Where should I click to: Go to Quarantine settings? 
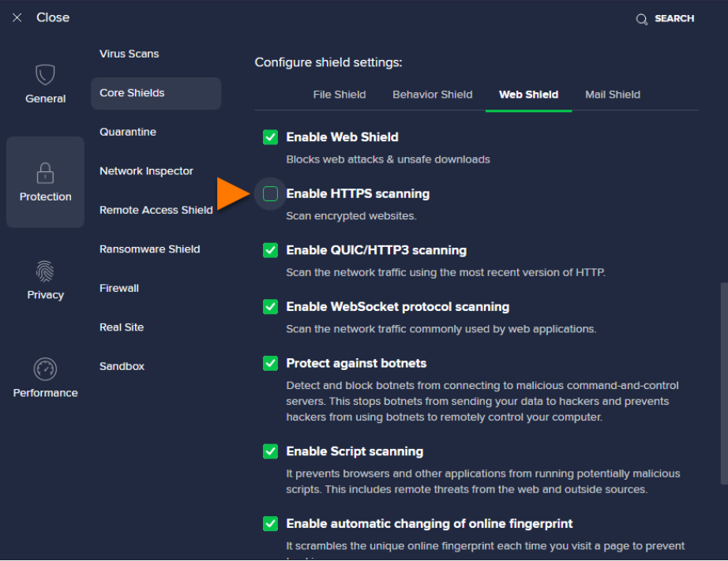128,132
